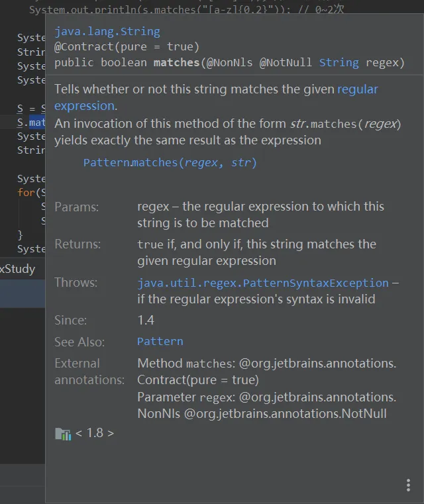424x504 pixels.
Task: Click the '< 1.8 >' library label
Action: 95,433
